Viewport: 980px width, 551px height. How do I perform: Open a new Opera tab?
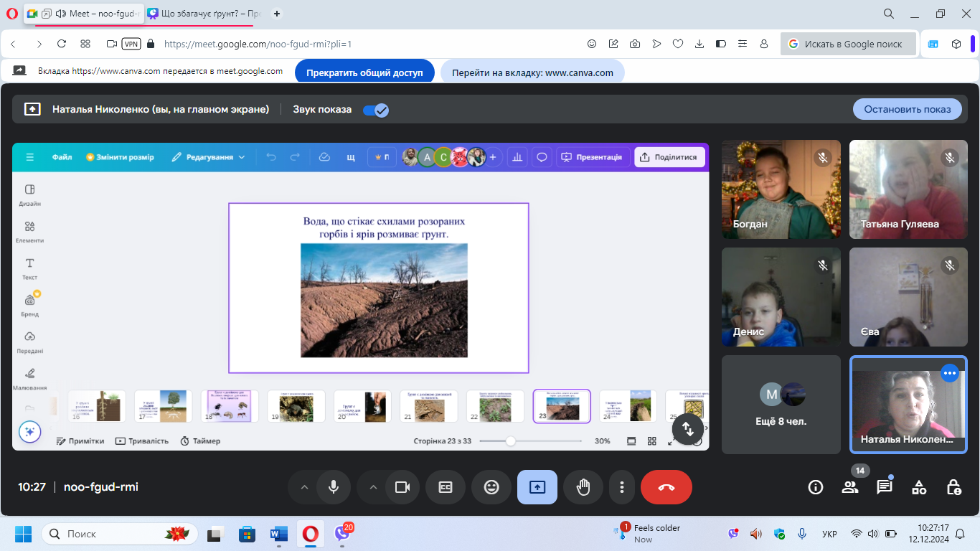coord(278,14)
